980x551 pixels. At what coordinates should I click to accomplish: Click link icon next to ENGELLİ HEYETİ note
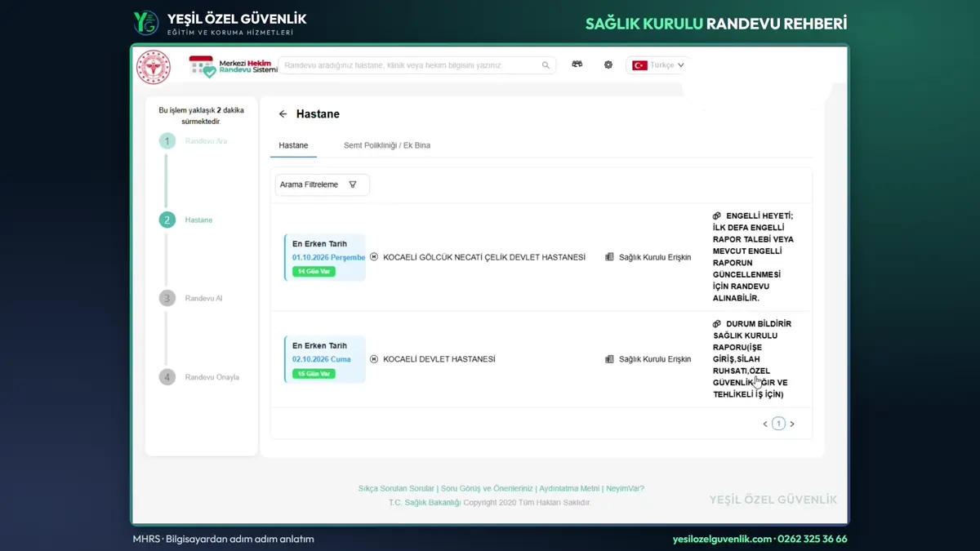(x=717, y=216)
